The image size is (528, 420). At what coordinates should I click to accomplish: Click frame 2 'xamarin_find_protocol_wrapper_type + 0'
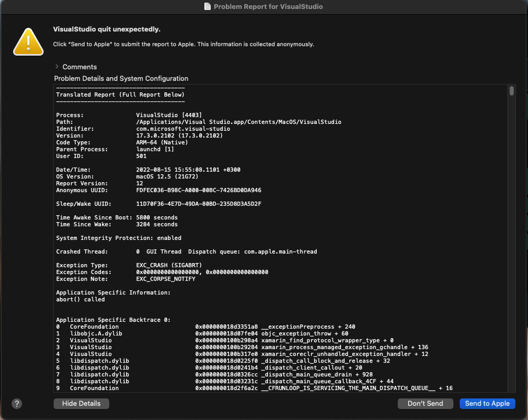click(225, 340)
